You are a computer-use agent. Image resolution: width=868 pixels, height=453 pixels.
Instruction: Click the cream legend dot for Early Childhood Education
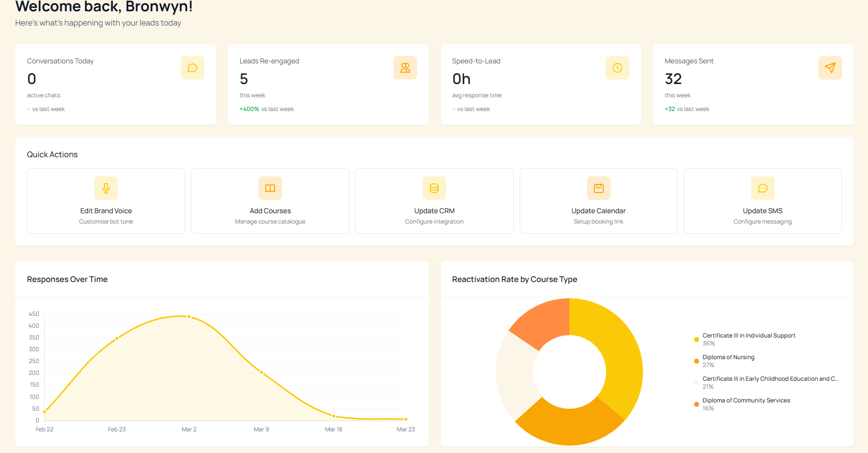coord(697,383)
